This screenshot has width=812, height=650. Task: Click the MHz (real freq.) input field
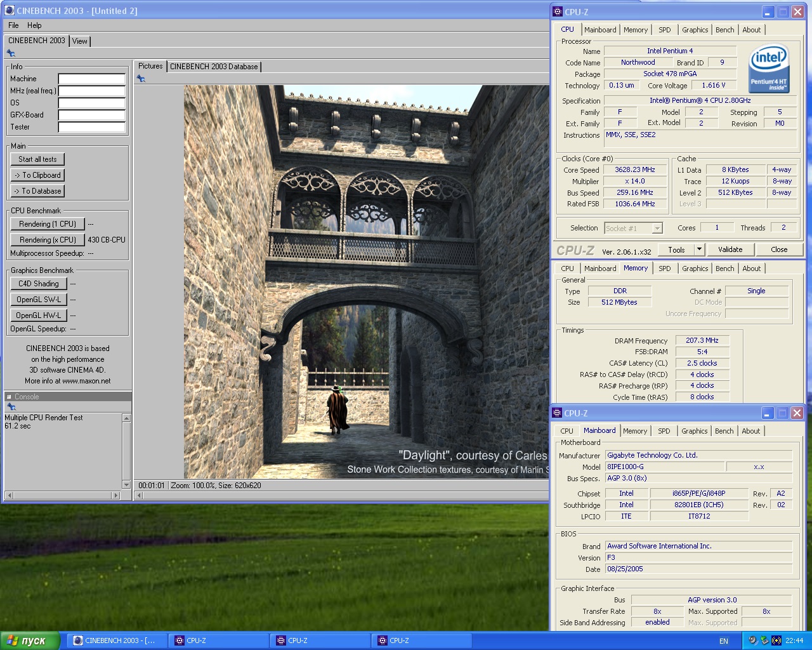pyautogui.click(x=92, y=91)
